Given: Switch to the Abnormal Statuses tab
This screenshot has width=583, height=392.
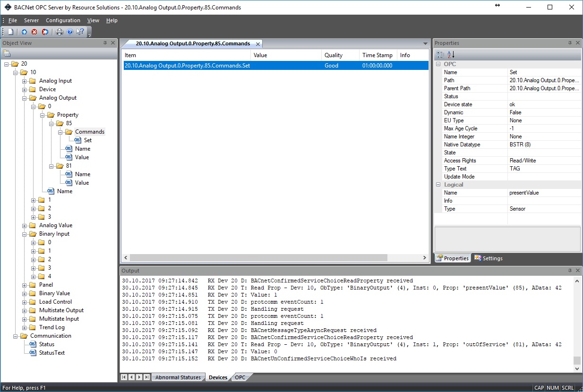Looking at the screenshot, I should (178, 377).
